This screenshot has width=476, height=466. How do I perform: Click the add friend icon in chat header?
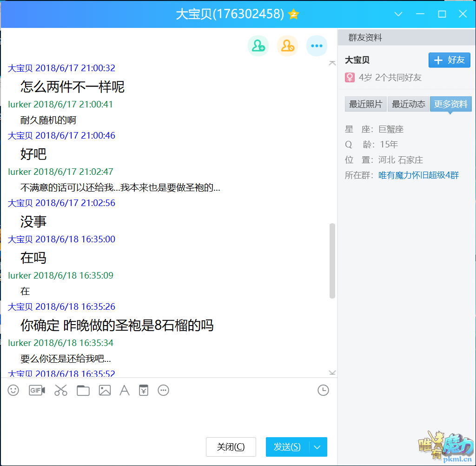[258, 46]
